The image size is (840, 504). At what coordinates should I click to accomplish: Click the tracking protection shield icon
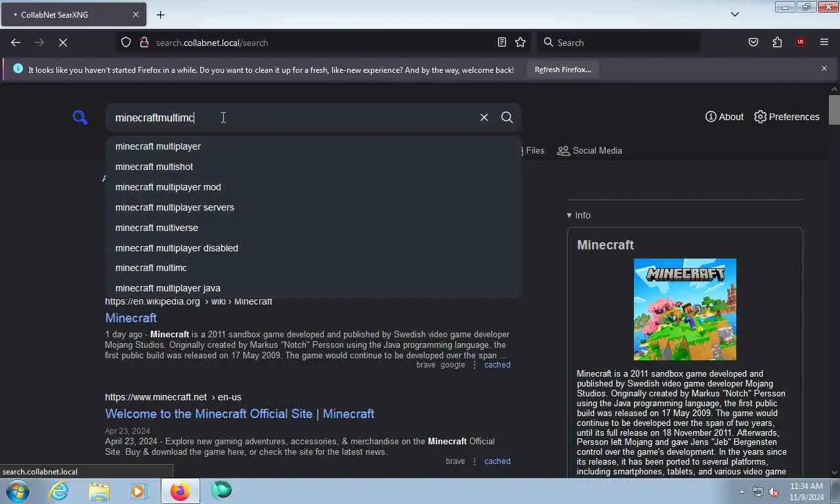tap(126, 43)
